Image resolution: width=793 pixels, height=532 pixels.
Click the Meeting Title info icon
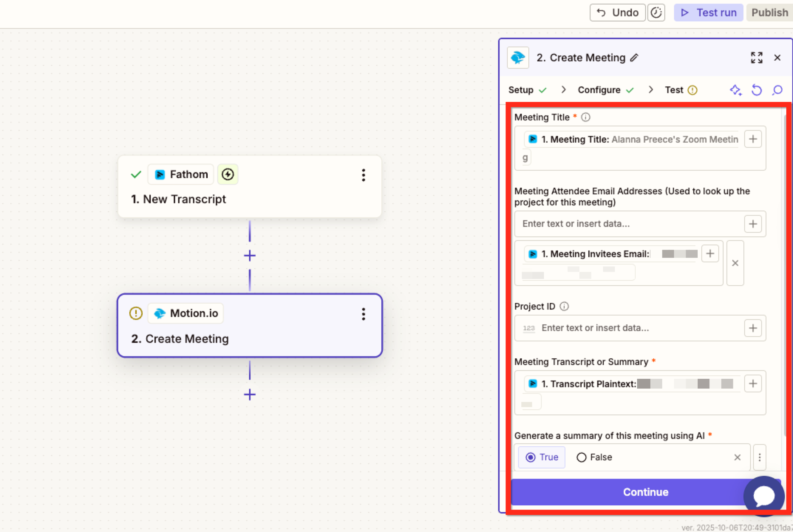(586, 117)
